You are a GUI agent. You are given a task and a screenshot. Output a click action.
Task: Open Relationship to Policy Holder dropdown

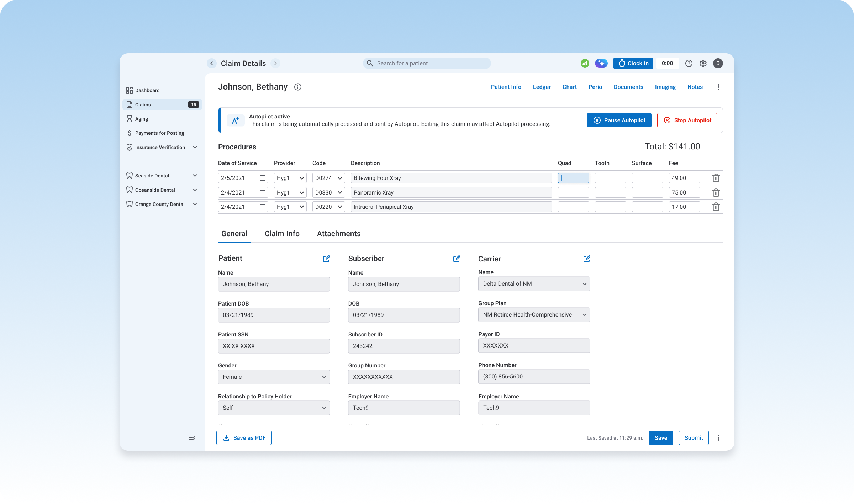274,408
